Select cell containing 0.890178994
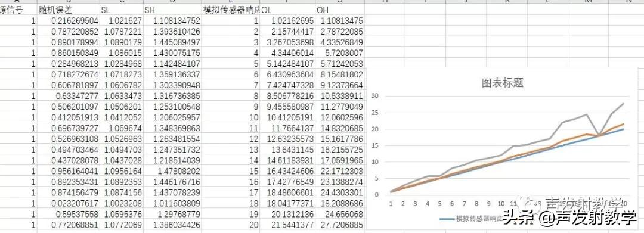The image size is (644, 233). [68, 42]
